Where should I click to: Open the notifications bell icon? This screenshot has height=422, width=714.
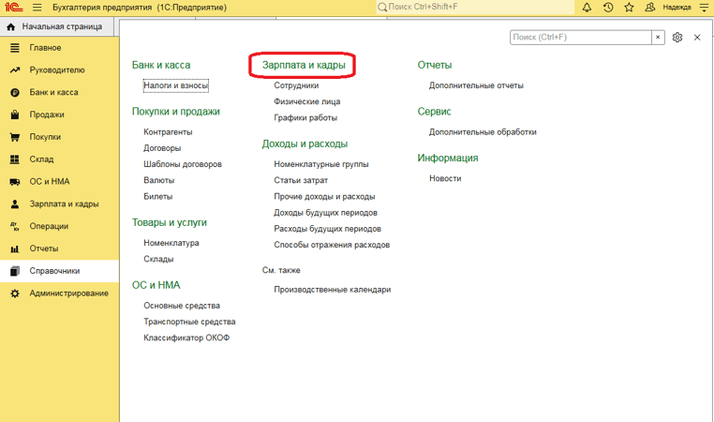(586, 7)
